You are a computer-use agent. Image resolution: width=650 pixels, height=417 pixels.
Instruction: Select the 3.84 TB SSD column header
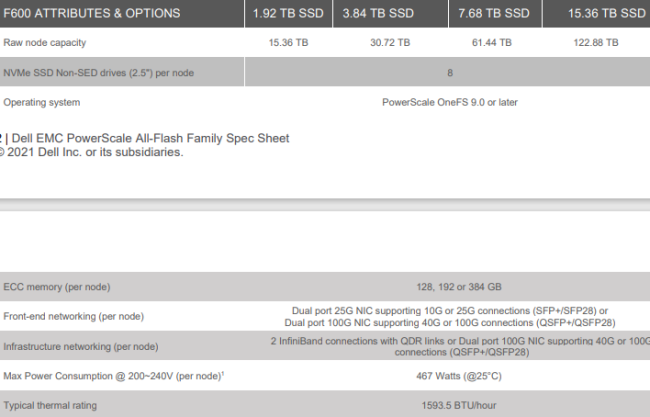pos(378,13)
